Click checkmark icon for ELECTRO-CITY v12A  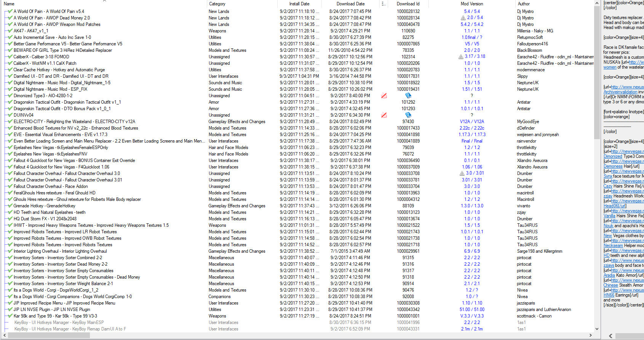[x=10, y=122]
